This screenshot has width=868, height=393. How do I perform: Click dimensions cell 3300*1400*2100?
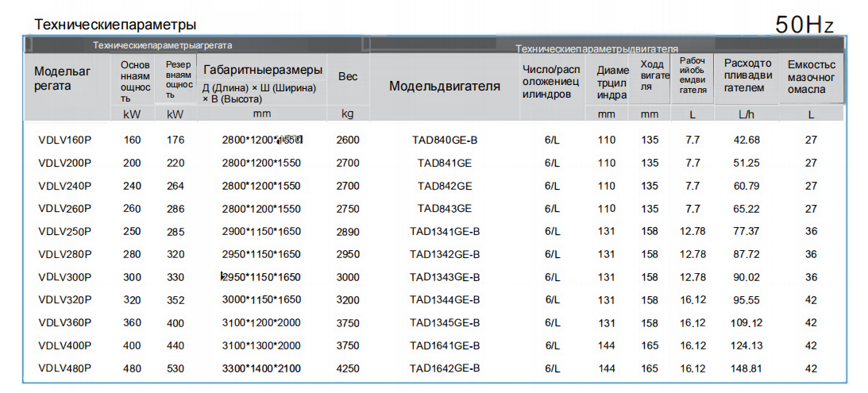coord(261,368)
